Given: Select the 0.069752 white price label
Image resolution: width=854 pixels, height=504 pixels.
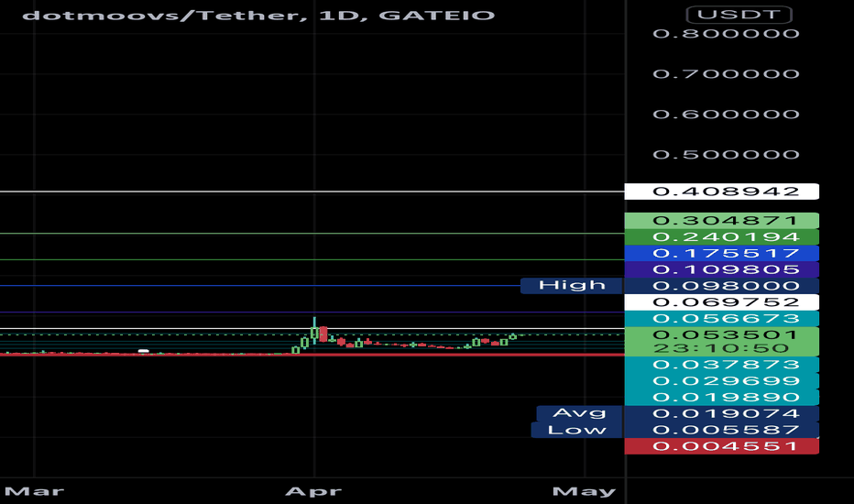Looking at the screenshot, I should point(722,302).
